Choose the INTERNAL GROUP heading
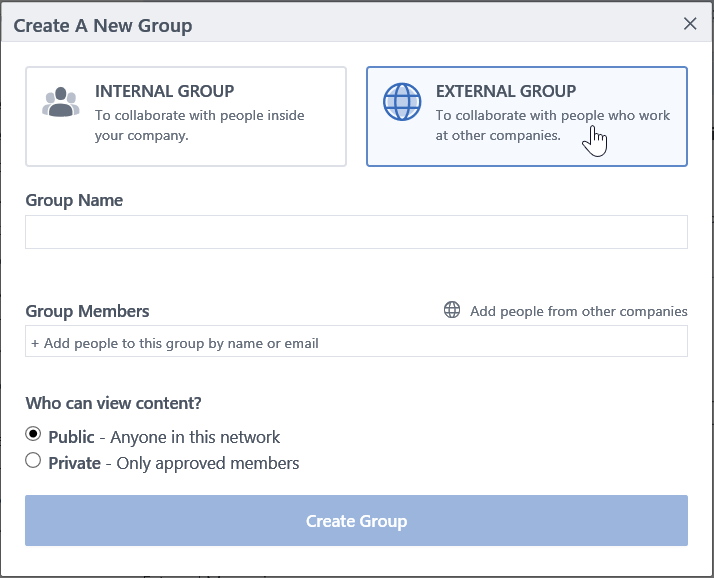 [165, 91]
